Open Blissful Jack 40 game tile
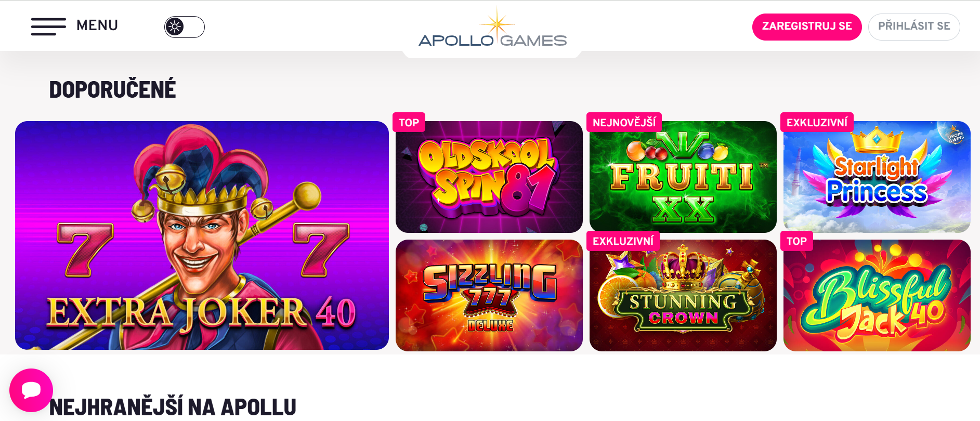The image size is (980, 421). (877, 295)
